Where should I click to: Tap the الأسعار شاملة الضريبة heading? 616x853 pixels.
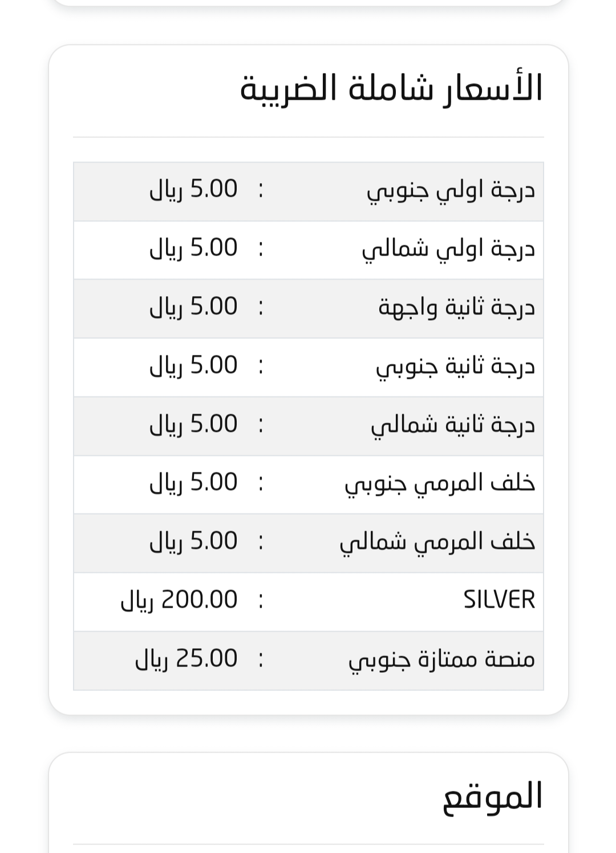point(391,89)
